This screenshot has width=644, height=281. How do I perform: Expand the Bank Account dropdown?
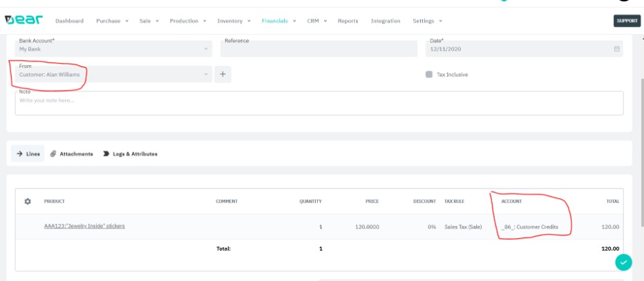click(x=206, y=49)
